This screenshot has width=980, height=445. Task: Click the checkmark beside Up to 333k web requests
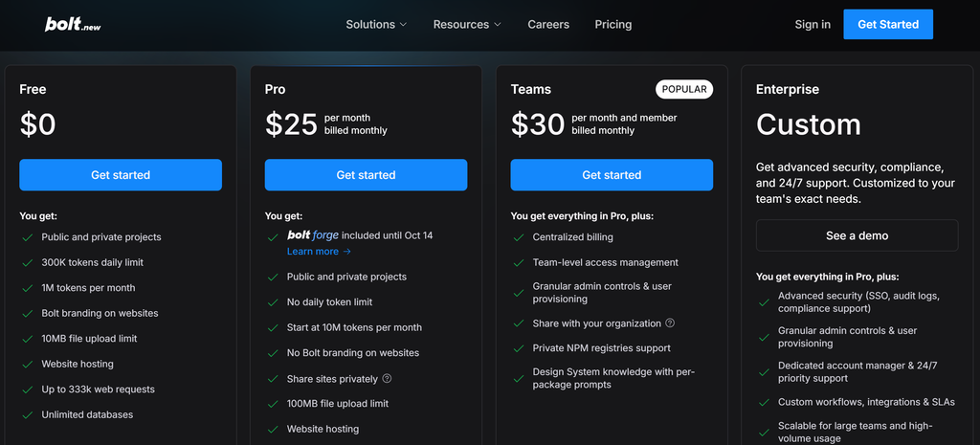click(x=27, y=390)
